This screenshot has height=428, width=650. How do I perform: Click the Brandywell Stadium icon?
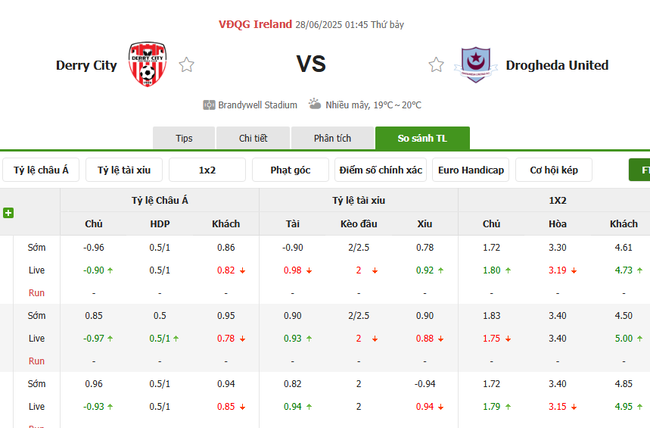209,104
